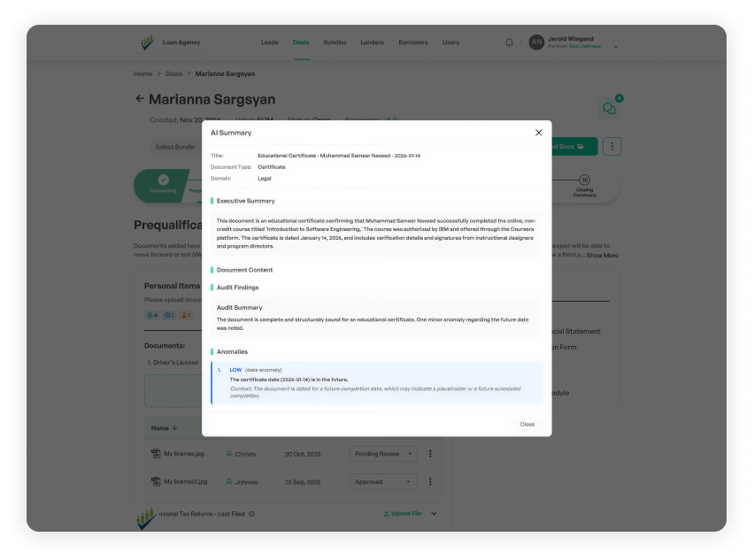Viewport: 754px width, 560px height.
Task: Expand the Personal Tax Returns section chevron
Action: [434, 513]
